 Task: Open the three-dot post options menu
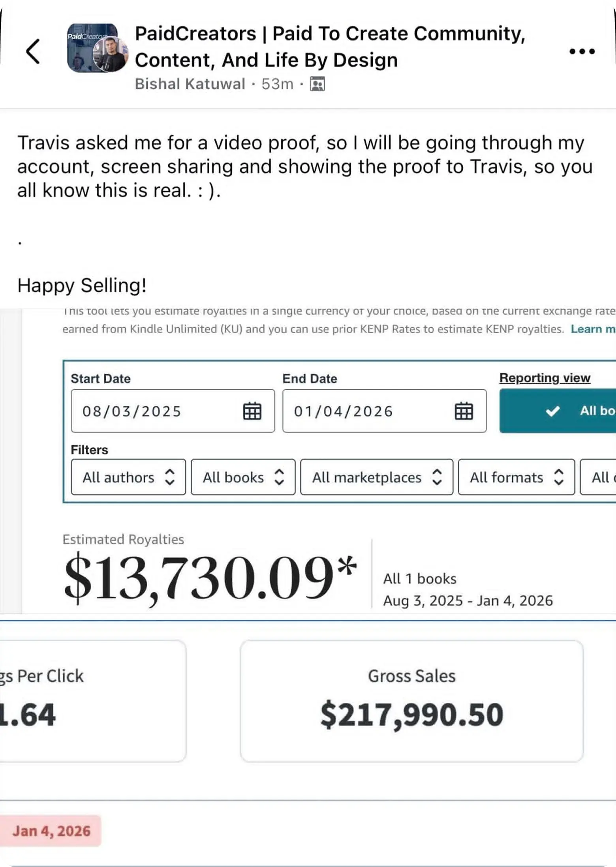(x=582, y=51)
